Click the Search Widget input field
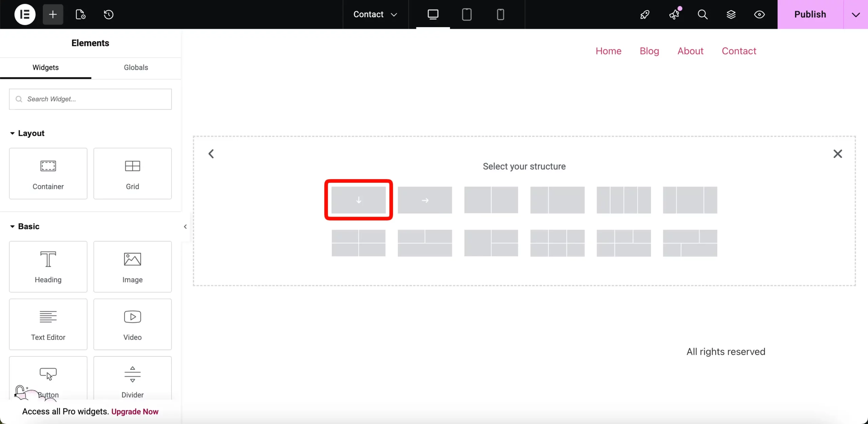This screenshot has height=424, width=868. pyautogui.click(x=90, y=99)
